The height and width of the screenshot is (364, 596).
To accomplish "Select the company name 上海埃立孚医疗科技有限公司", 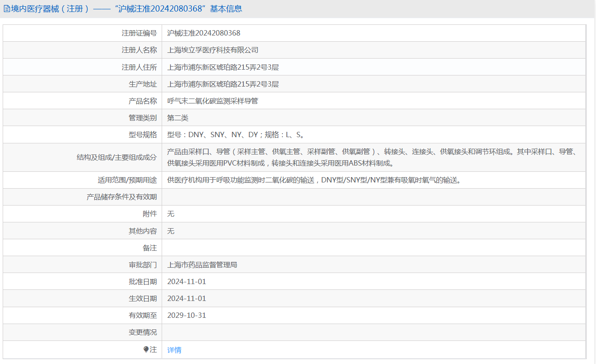I will pyautogui.click(x=213, y=50).
